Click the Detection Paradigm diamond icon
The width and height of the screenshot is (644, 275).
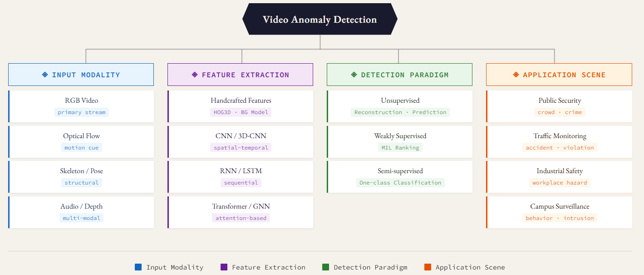[354, 75]
